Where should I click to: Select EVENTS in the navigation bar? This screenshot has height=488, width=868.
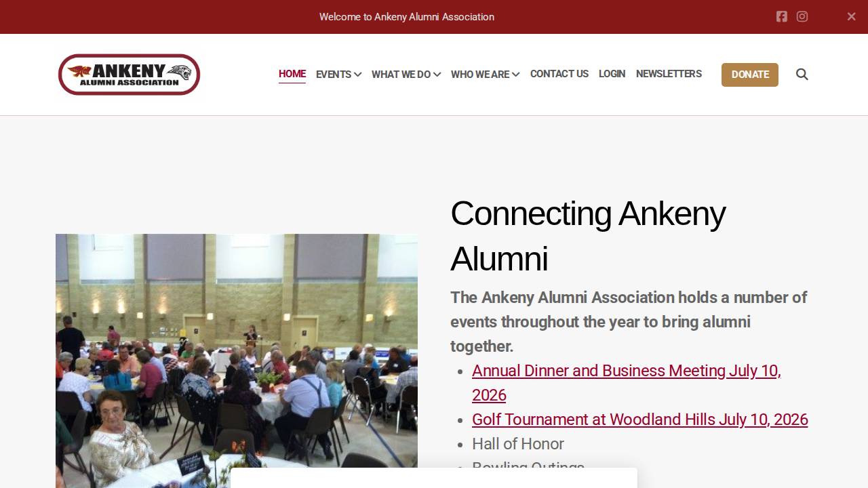point(333,75)
